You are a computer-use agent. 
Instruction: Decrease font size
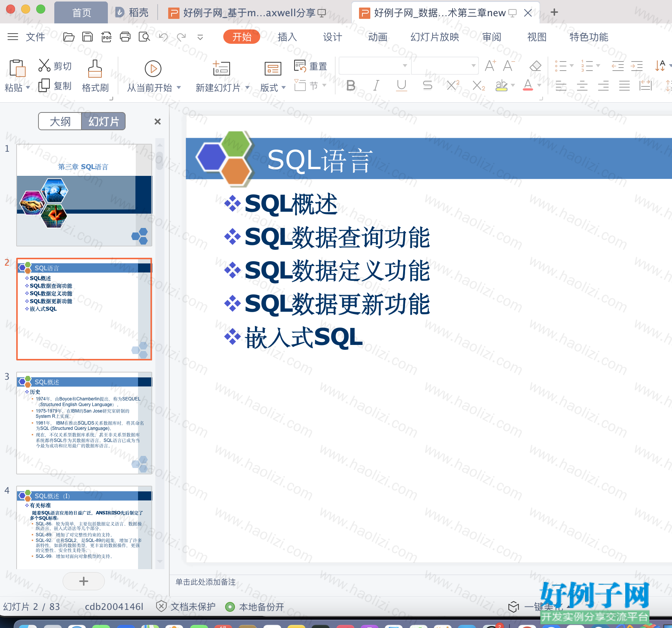point(509,66)
